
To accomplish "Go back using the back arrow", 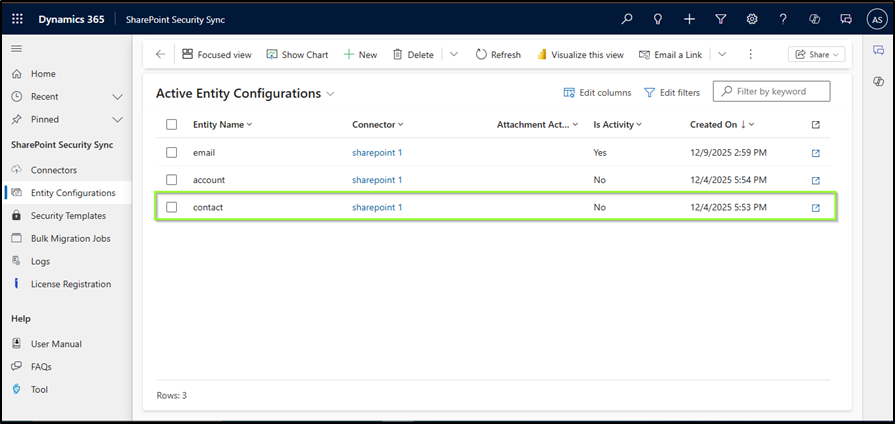I will pos(160,54).
